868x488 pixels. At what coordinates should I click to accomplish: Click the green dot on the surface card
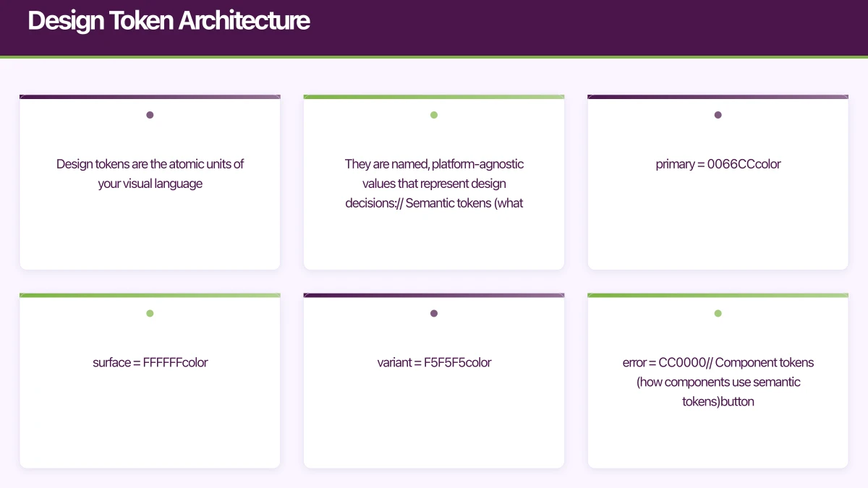[x=150, y=313]
